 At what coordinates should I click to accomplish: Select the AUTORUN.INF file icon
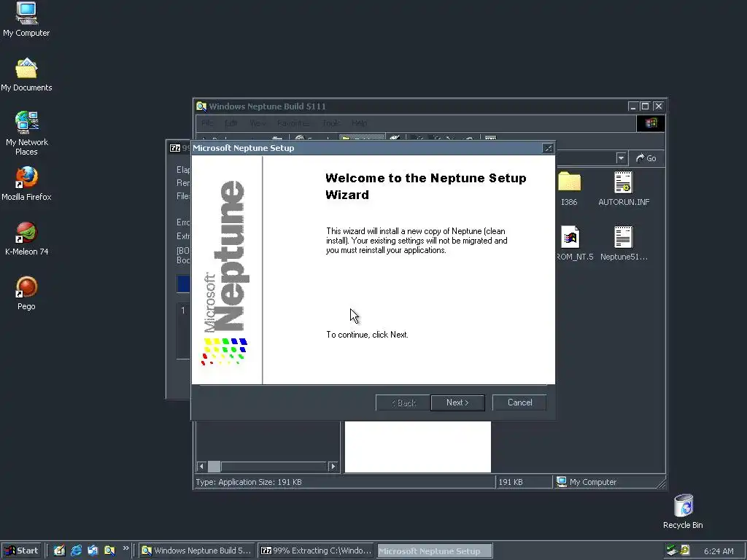click(x=624, y=189)
